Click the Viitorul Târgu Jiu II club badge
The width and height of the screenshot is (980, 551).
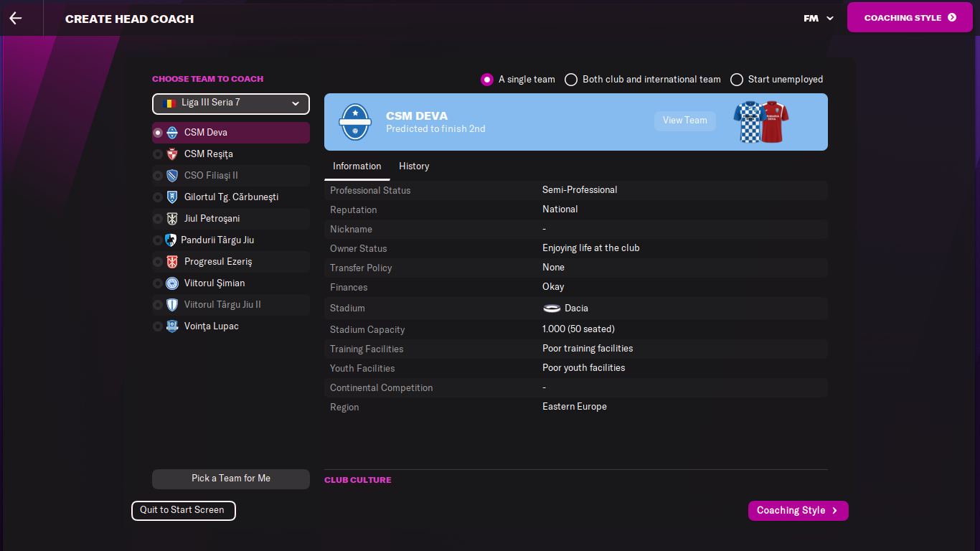coord(172,305)
